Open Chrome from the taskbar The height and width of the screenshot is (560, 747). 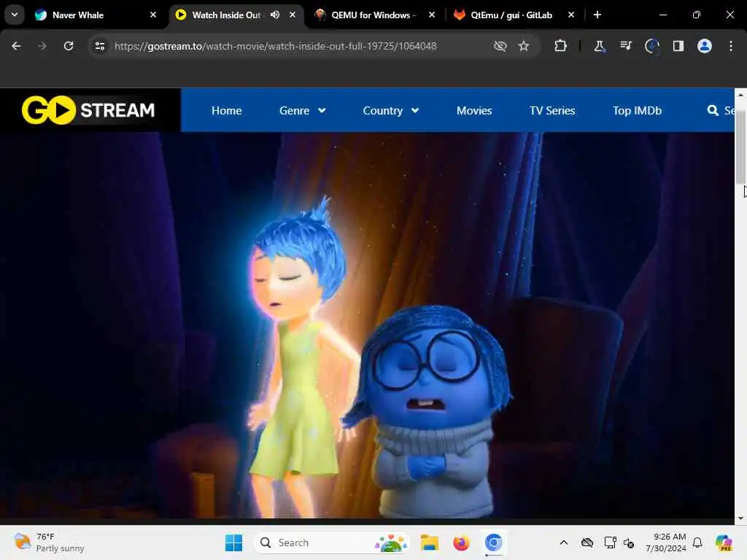pyautogui.click(x=494, y=542)
